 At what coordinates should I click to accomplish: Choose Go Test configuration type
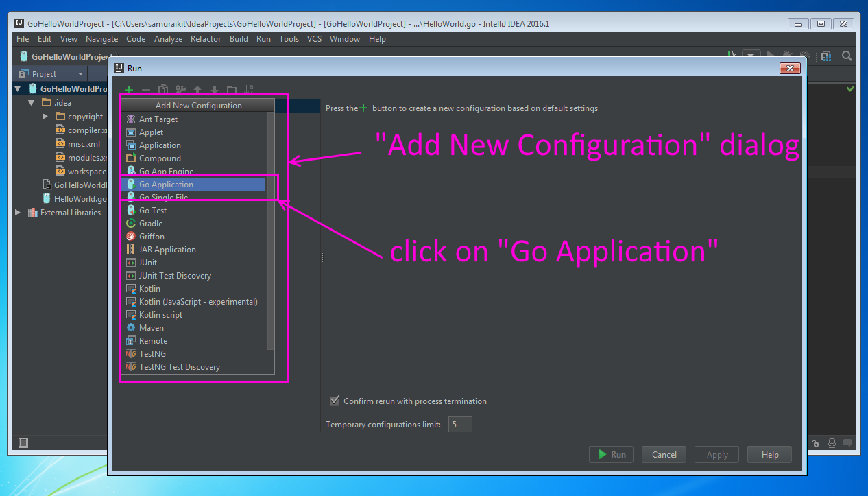(193, 211)
